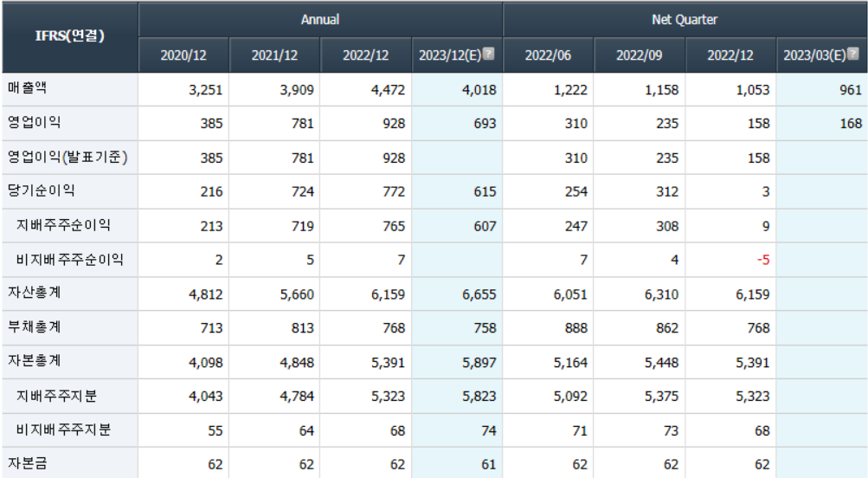Viewport: 868px width, 478px height.
Task: Click the 3,251 revenue value
Action: (205, 90)
